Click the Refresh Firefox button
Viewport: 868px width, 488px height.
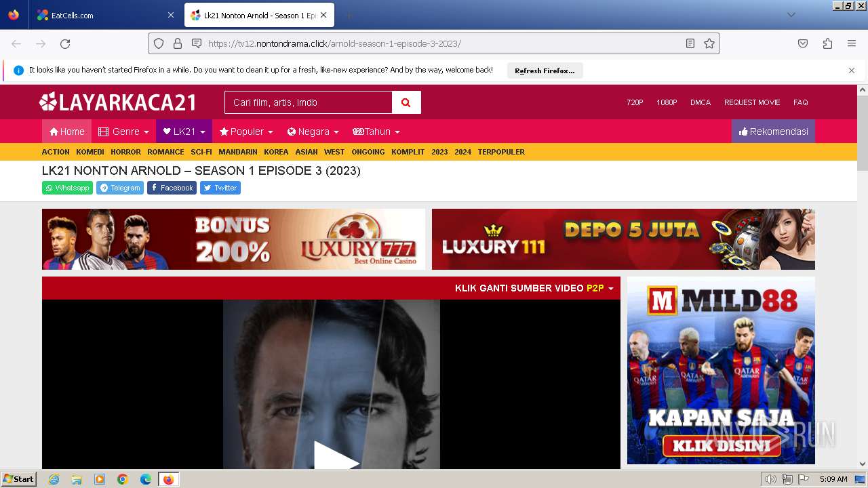click(545, 70)
